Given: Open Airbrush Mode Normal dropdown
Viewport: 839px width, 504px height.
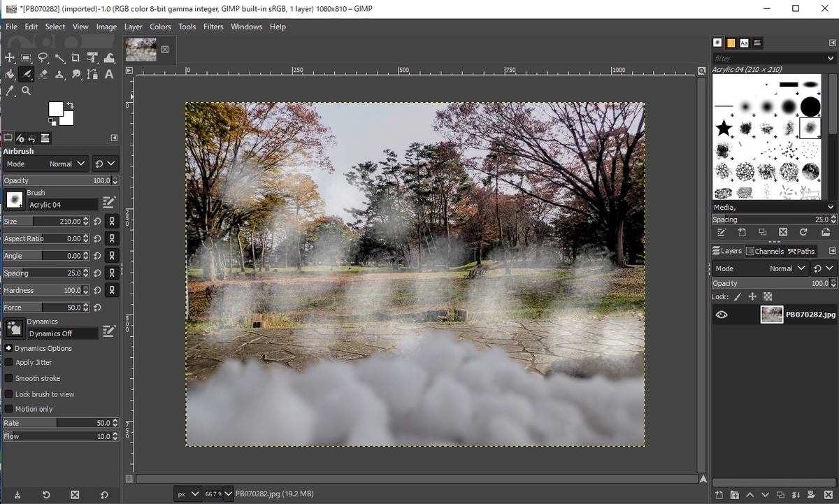Looking at the screenshot, I should tap(46, 164).
